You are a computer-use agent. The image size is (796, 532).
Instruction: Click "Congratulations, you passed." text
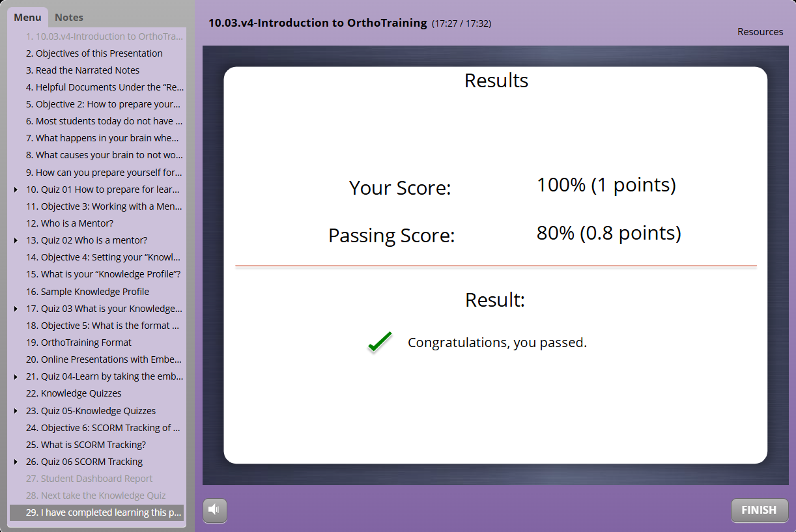(x=497, y=343)
